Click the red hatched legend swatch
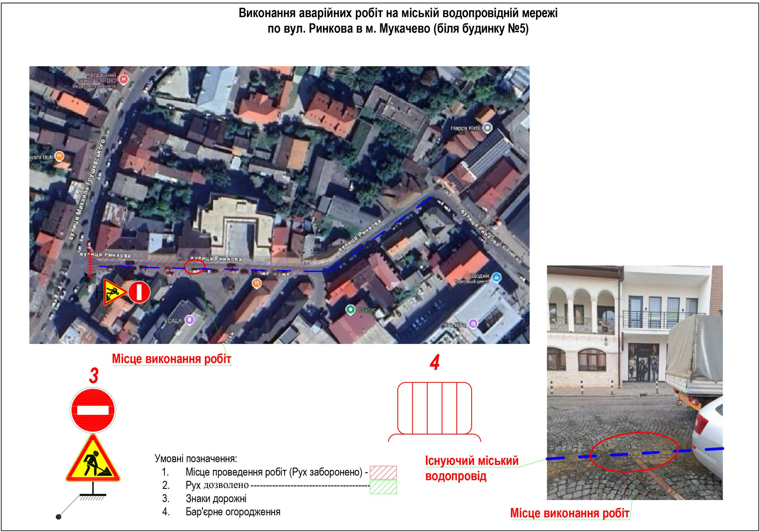760x532 pixels. pos(383,472)
